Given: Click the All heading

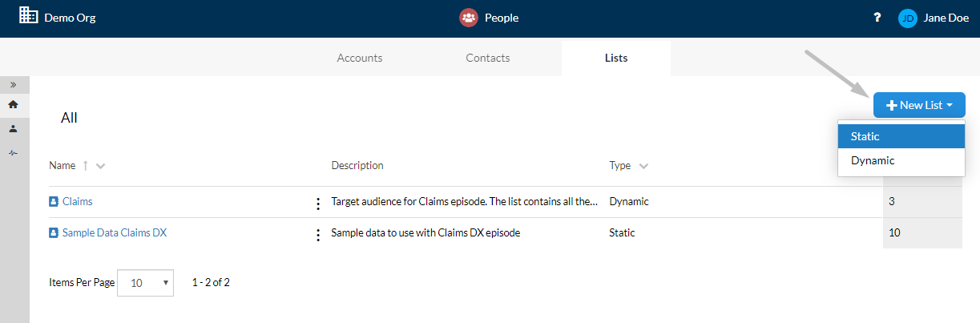Looking at the screenshot, I should coord(69,118).
